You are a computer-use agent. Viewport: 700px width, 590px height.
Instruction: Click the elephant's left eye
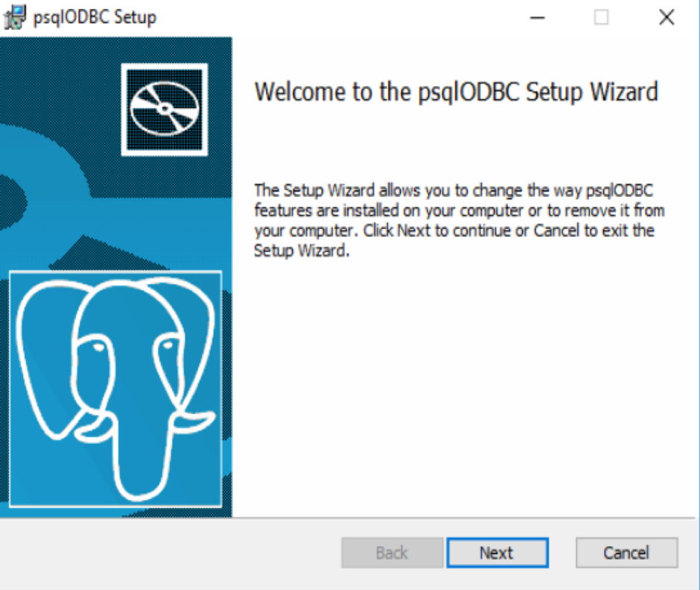click(97, 347)
